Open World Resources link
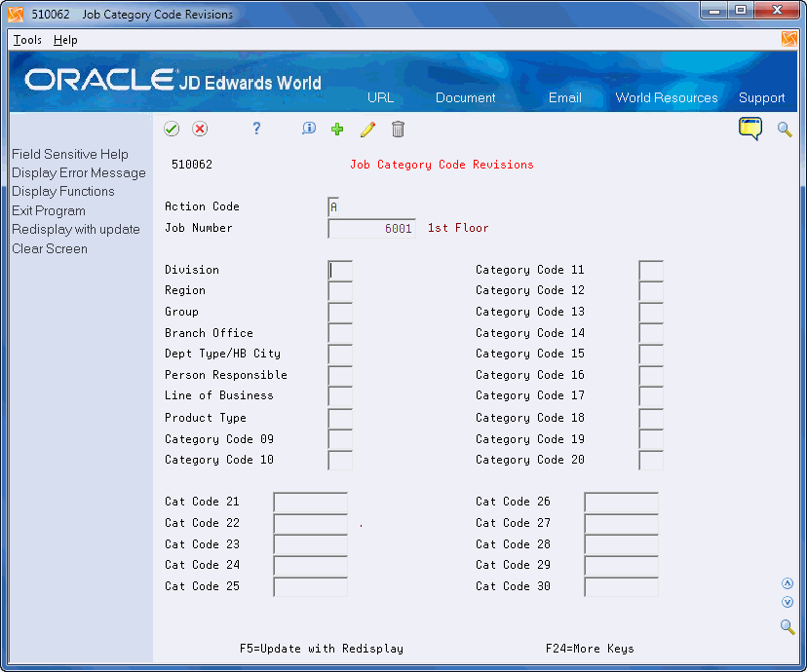The width and height of the screenshot is (807, 672). coord(666,97)
